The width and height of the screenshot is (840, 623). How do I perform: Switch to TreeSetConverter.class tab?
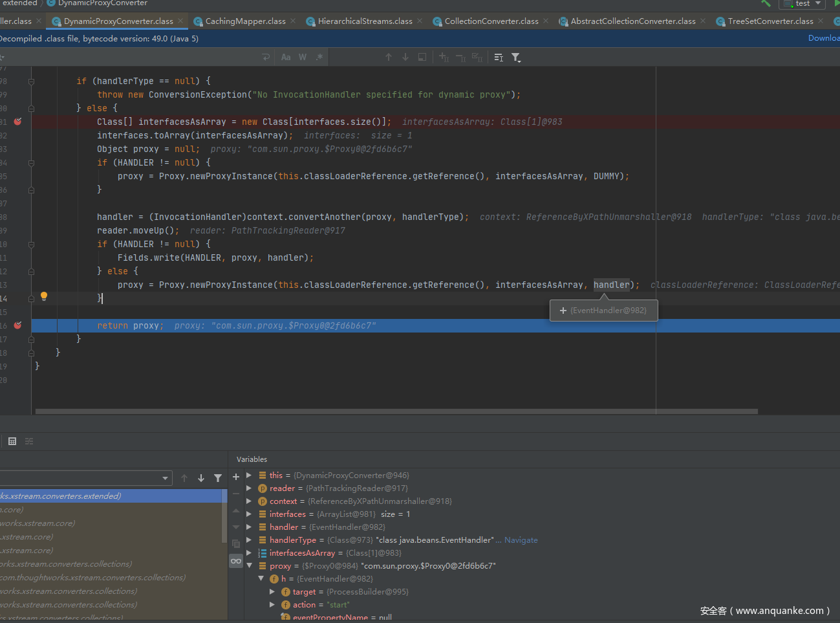click(770, 21)
